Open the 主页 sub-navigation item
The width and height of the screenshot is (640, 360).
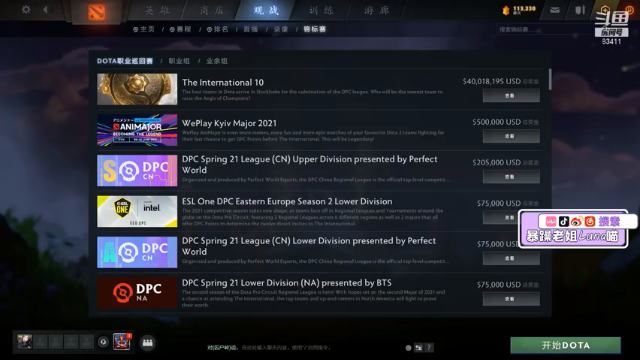(144, 29)
